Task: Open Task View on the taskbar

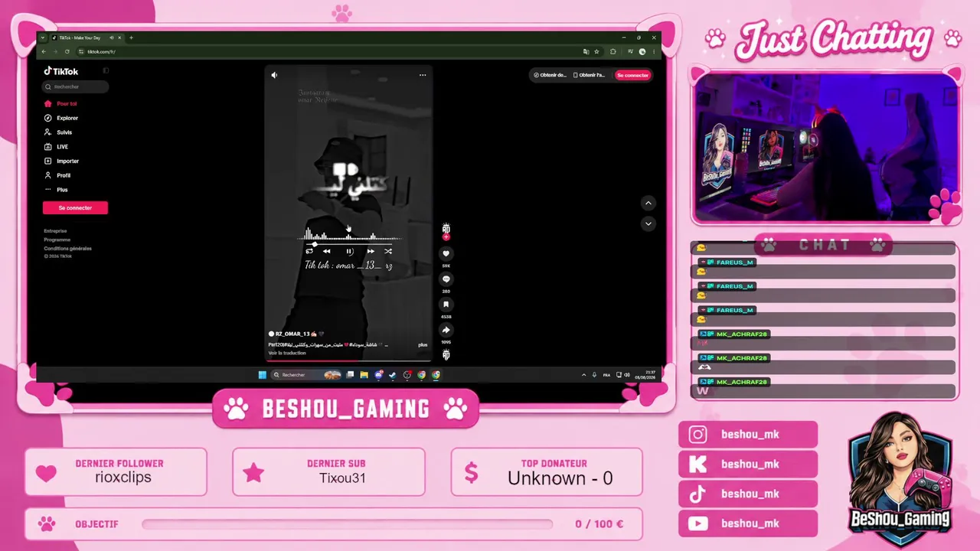Action: point(350,375)
